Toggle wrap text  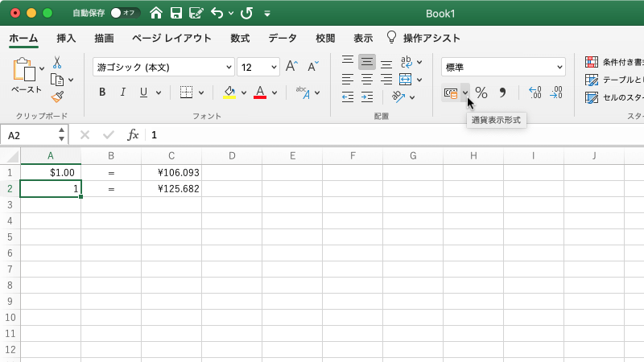[407, 62]
